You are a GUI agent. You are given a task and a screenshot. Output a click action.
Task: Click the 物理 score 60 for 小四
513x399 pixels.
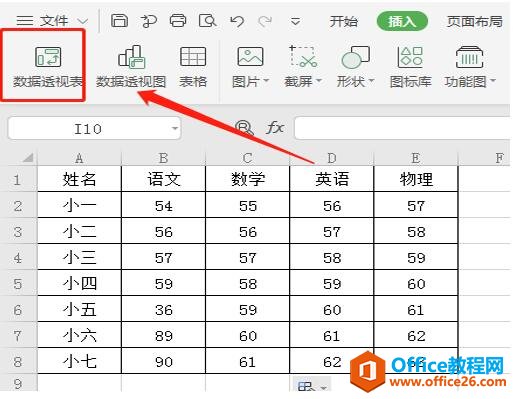(416, 284)
